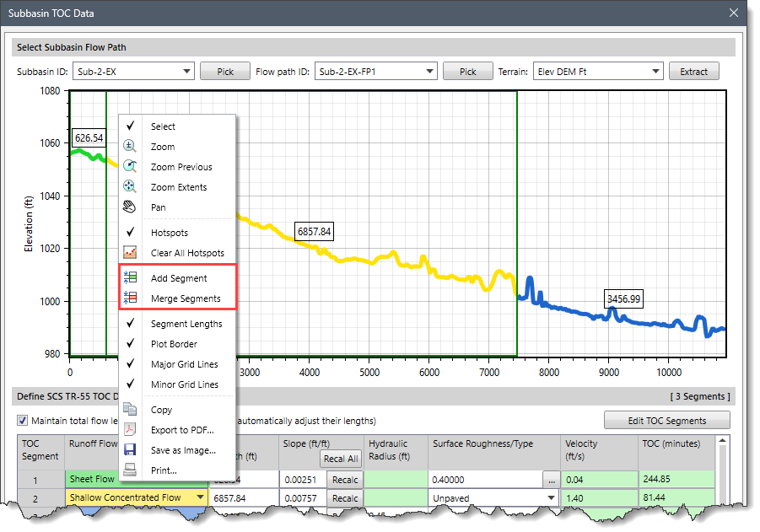The image size is (760, 532).
Task: Click the Zoom Previous icon
Action: coord(130,167)
